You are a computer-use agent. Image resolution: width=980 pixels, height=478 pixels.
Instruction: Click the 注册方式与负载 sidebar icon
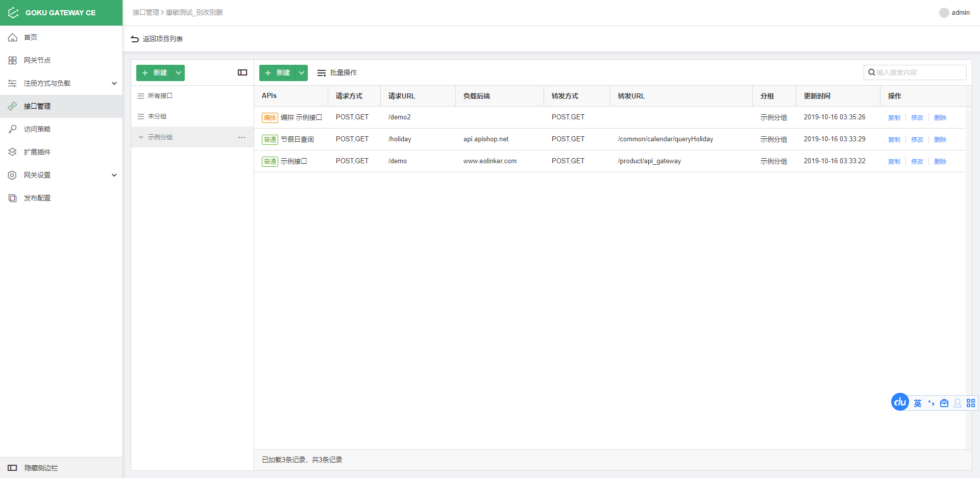tap(12, 83)
